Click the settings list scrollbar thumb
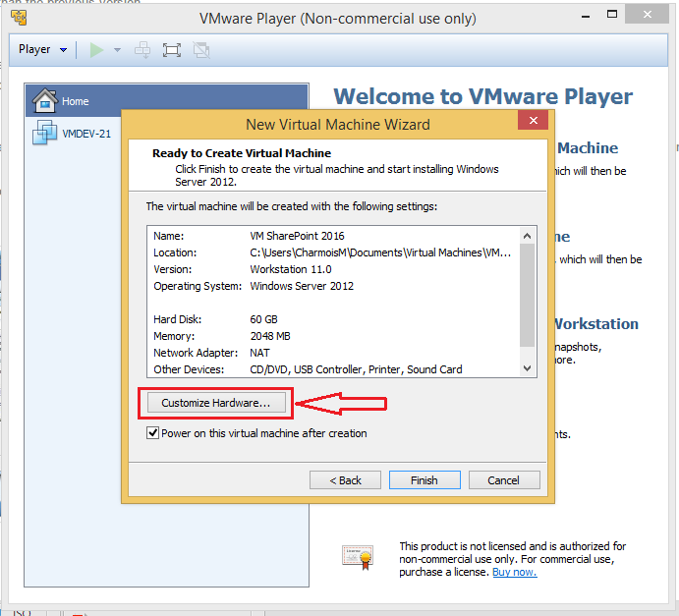Image resolution: width=679 pixels, height=616 pixels. [x=527, y=296]
